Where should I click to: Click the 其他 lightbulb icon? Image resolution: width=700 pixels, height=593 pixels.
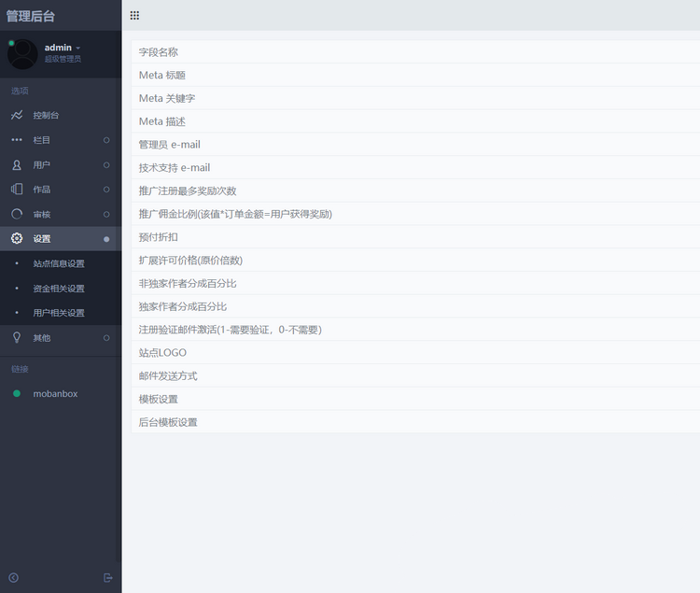point(17,337)
